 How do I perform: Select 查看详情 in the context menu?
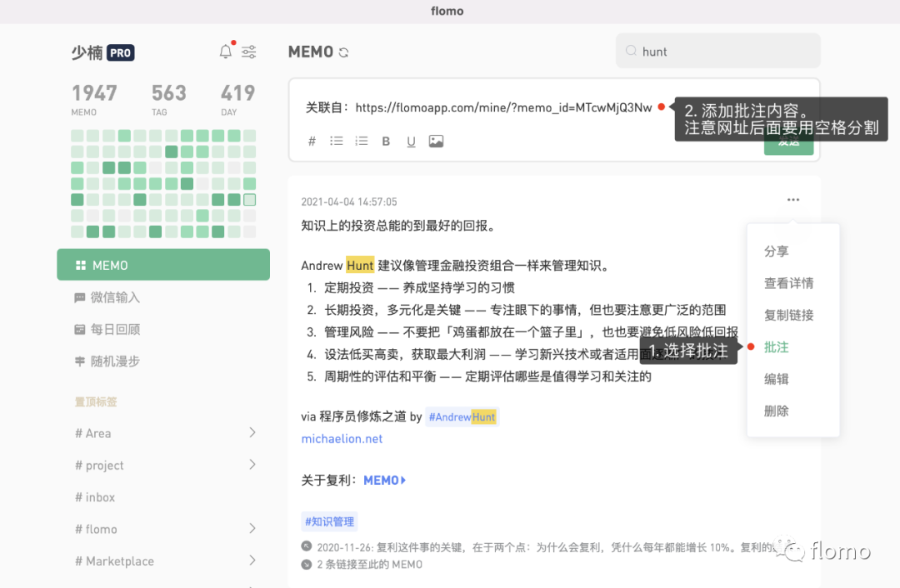click(x=788, y=283)
